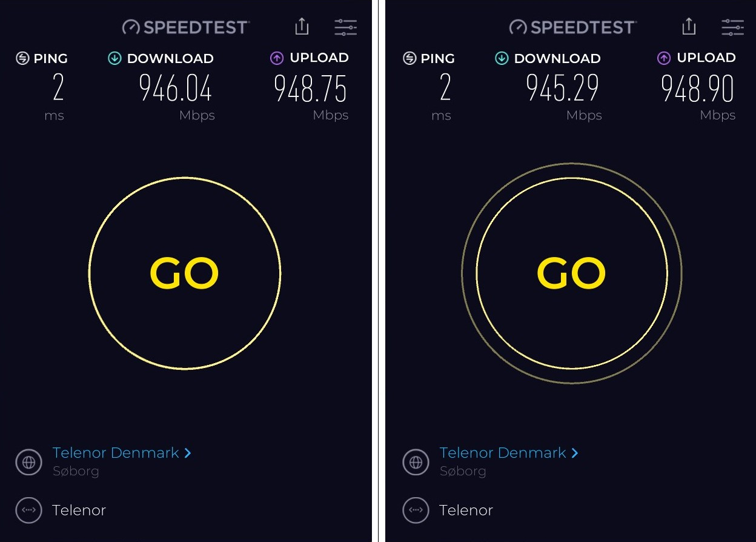Screen dimensions: 756x542
Task: Click the 948.90 upload result
Action: point(697,89)
